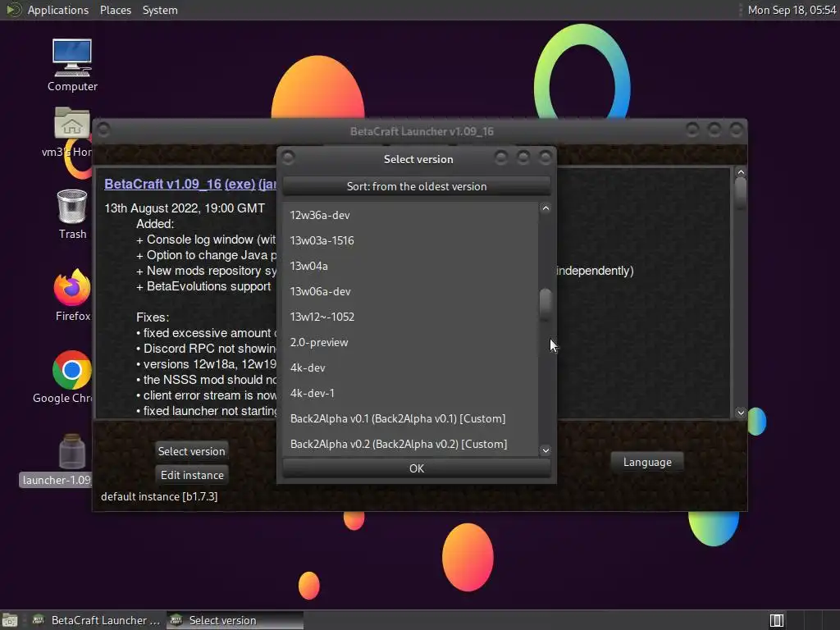
Task: Confirm selection with the OK button
Action: click(x=416, y=468)
